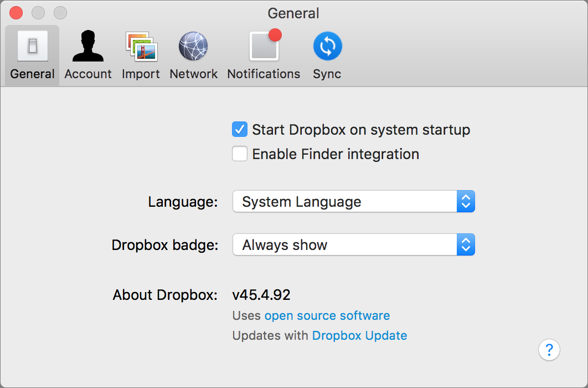
Task: Click the General toggle switch icon
Action: [x=32, y=46]
